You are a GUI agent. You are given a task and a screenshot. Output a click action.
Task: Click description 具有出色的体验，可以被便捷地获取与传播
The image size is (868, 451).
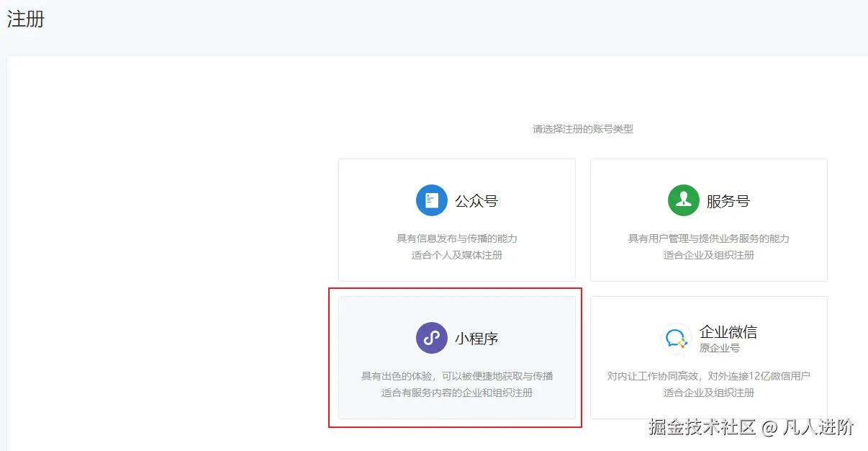[x=457, y=376]
